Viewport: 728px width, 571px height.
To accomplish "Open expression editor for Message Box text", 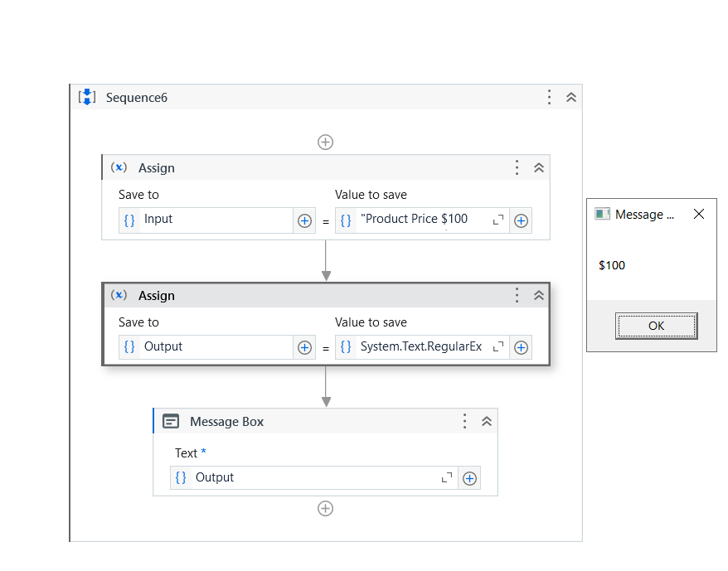I will [x=447, y=477].
